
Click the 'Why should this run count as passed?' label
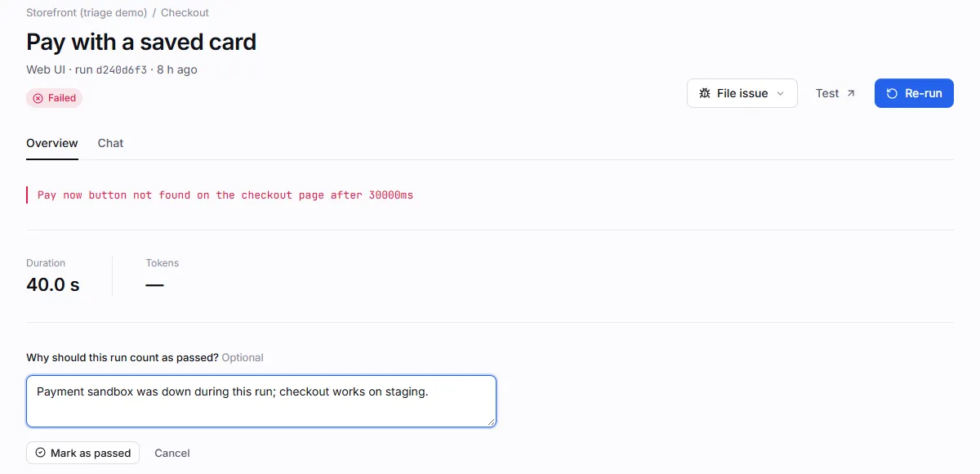tap(122, 357)
